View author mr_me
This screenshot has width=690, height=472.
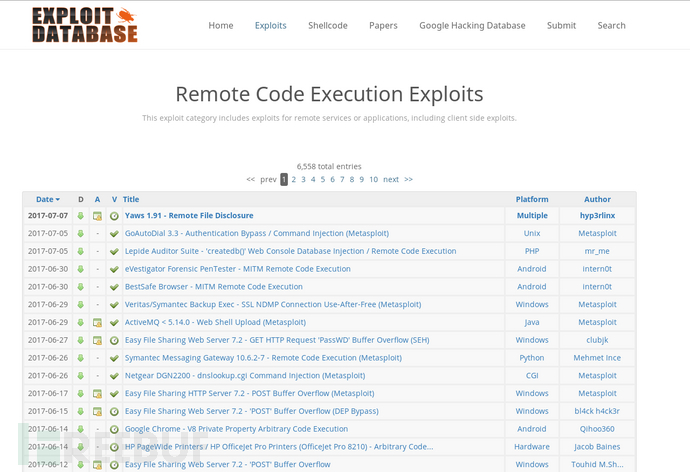click(x=597, y=251)
